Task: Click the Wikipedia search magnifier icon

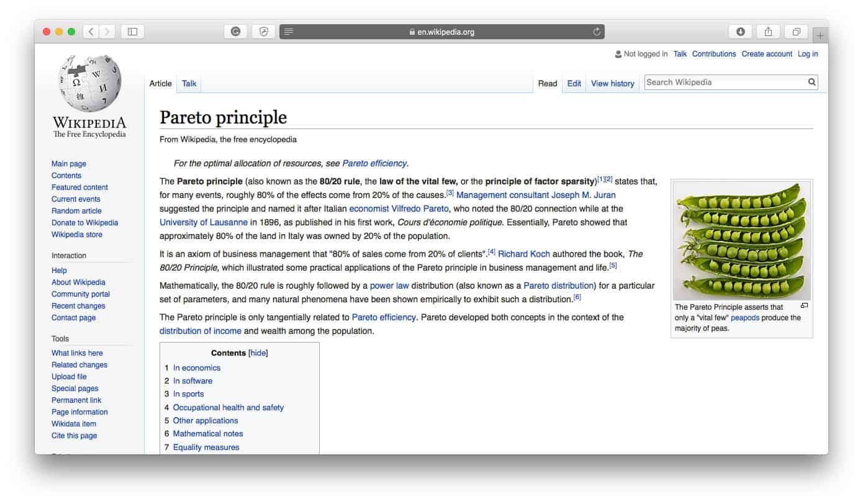Action: [811, 82]
